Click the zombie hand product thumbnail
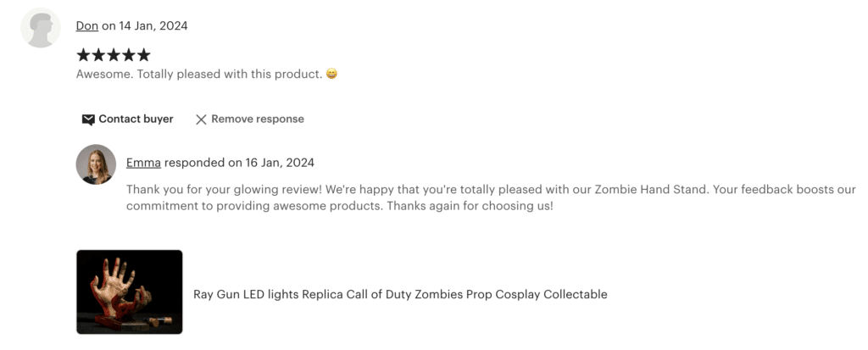Image resolution: width=868 pixels, height=350 pixels. click(130, 292)
